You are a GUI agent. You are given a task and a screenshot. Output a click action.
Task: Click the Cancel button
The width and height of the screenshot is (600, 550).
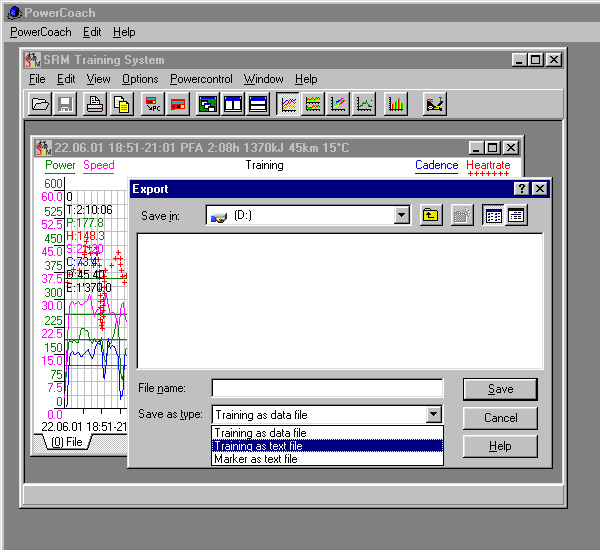pos(500,418)
